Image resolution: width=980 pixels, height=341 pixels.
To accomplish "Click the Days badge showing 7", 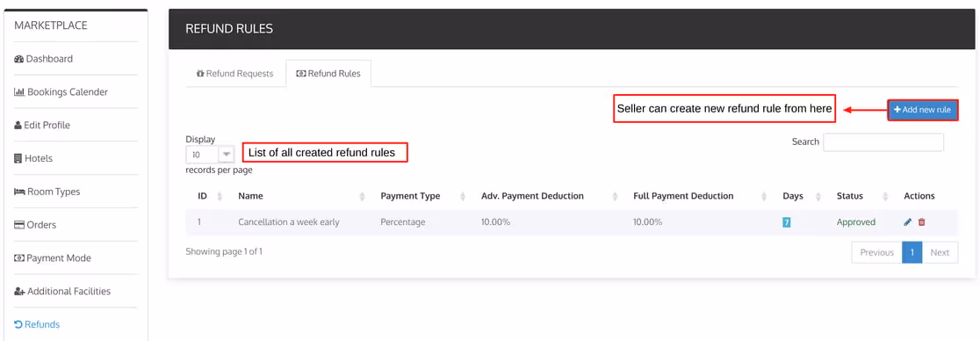I will point(787,222).
